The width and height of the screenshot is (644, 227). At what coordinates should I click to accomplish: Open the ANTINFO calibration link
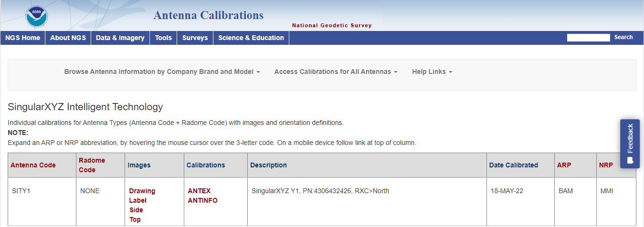tap(202, 200)
